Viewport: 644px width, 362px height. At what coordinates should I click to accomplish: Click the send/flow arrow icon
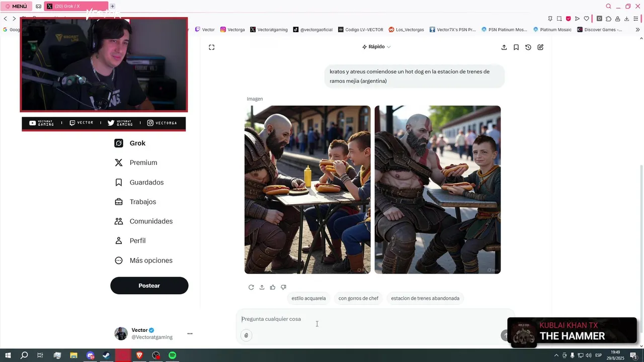577,19
